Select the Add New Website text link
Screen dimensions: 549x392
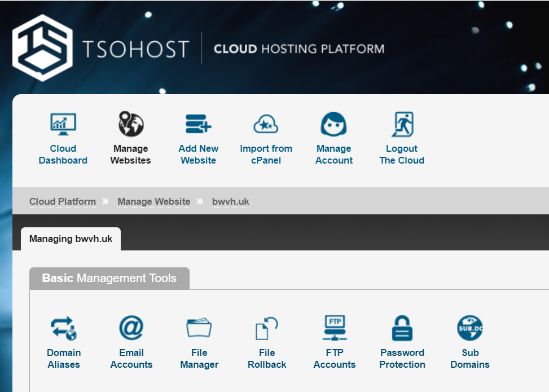(x=199, y=155)
